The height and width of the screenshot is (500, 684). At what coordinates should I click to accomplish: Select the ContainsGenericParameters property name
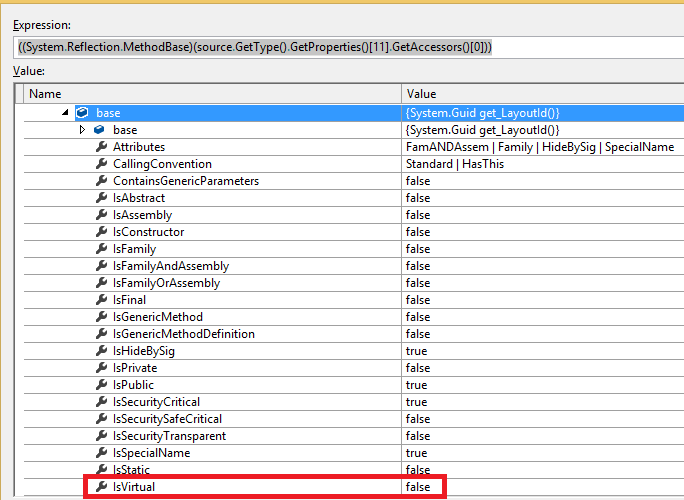click(x=186, y=181)
